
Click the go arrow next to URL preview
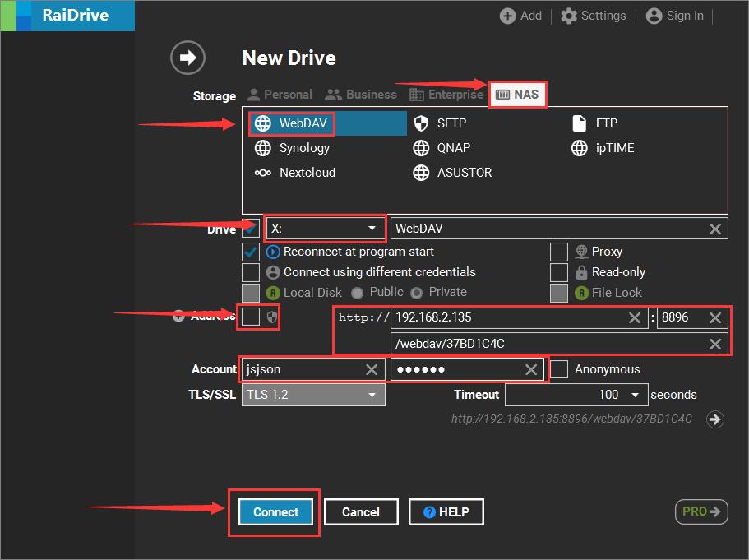click(x=714, y=419)
